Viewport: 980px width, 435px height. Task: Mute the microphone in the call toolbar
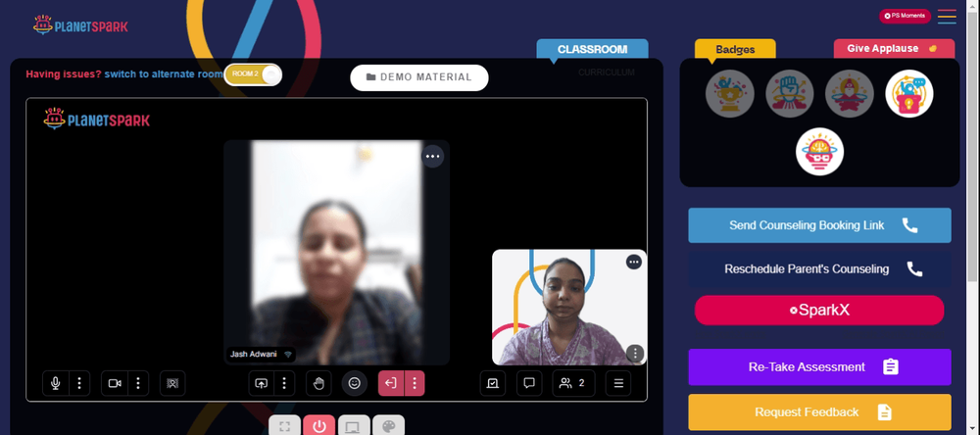[x=55, y=383]
